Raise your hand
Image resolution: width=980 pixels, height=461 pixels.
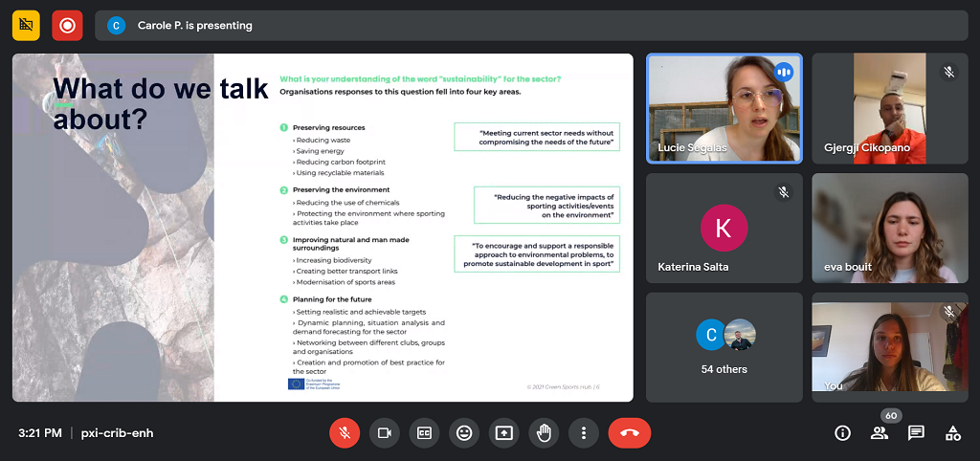coord(544,433)
